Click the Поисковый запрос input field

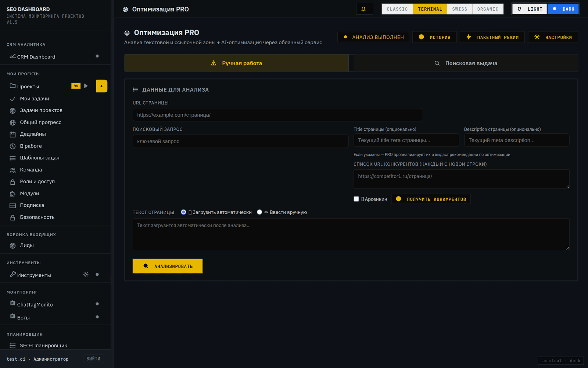240,141
